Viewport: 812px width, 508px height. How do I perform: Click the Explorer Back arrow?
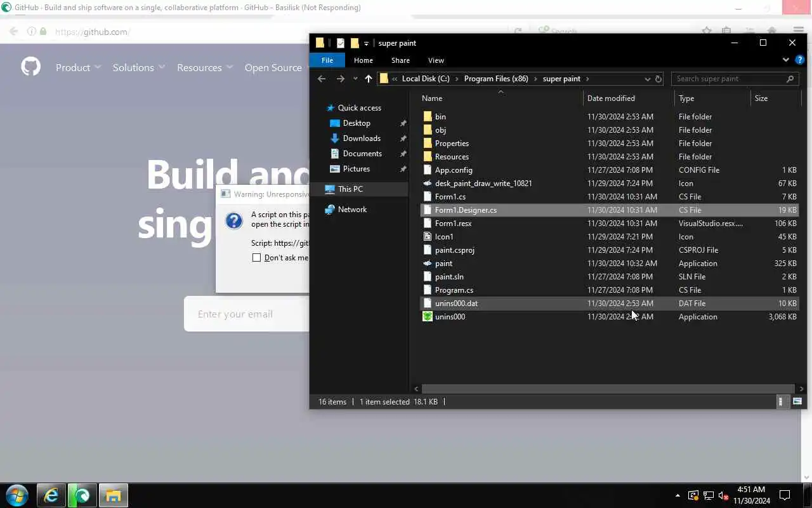point(322,79)
